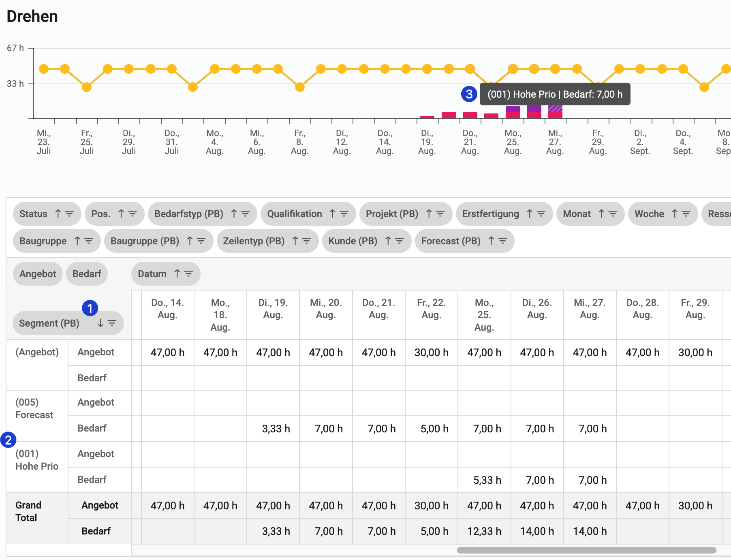Toggle descending sort on Segment (PB)

coord(100,323)
